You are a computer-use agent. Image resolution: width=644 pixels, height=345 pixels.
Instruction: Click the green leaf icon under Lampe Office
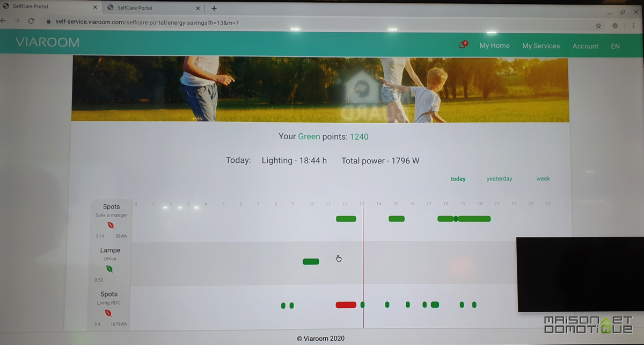pos(109,269)
